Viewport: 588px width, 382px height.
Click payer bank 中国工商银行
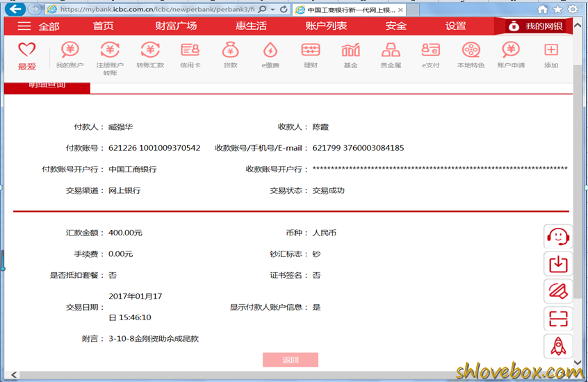pos(133,169)
